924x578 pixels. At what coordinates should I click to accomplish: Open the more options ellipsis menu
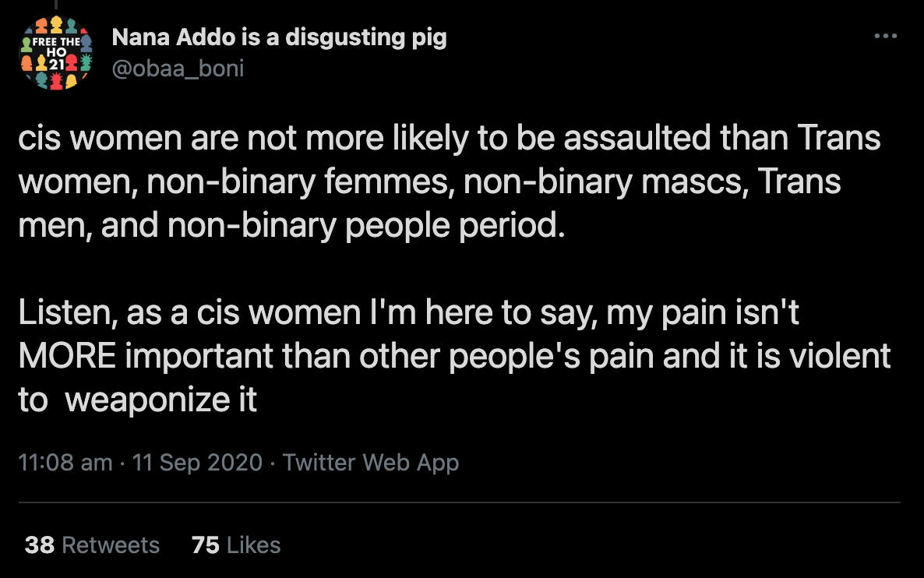886,36
